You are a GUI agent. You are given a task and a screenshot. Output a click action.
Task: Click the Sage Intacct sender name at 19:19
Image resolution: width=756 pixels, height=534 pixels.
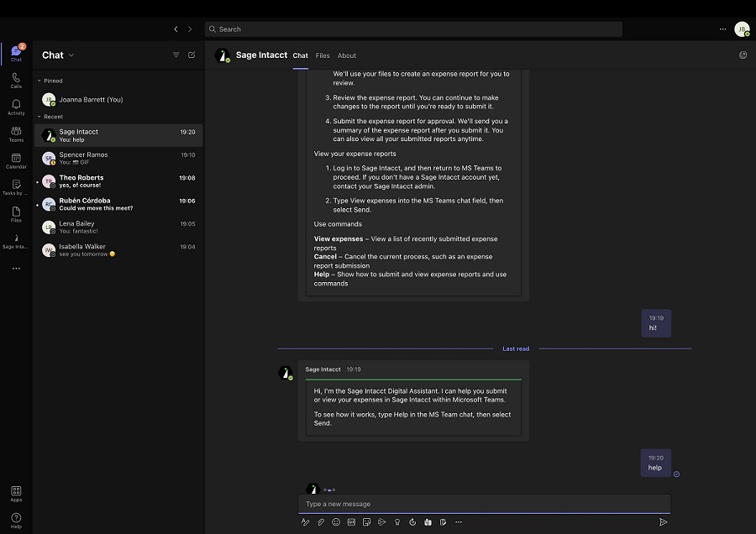(323, 369)
